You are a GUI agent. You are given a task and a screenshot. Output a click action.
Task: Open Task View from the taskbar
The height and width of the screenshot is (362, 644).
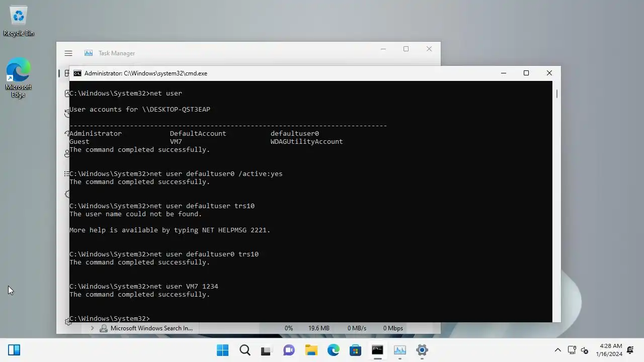(x=266, y=350)
